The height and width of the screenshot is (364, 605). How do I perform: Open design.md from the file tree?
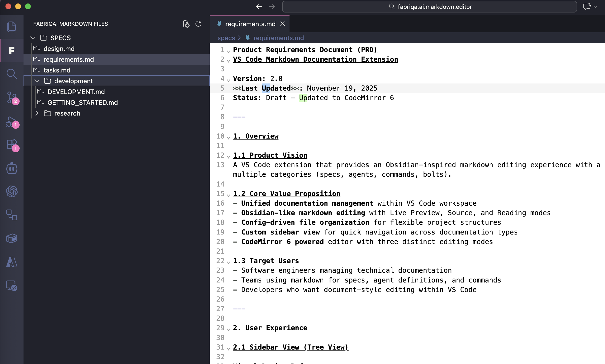59,48
